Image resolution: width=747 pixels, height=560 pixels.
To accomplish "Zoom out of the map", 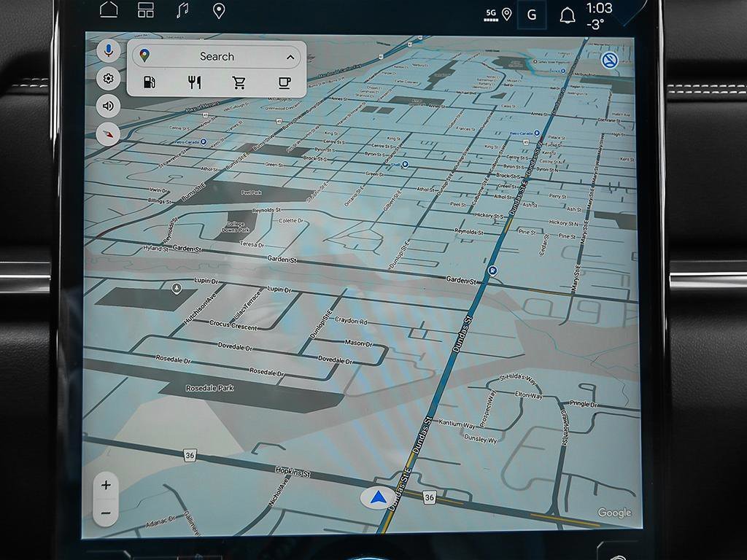I will (106, 513).
